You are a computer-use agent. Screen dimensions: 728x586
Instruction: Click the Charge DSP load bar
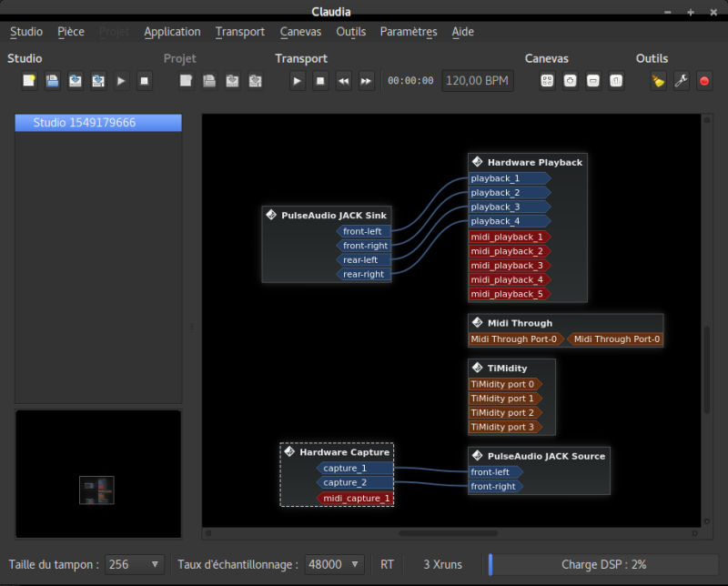click(x=603, y=564)
